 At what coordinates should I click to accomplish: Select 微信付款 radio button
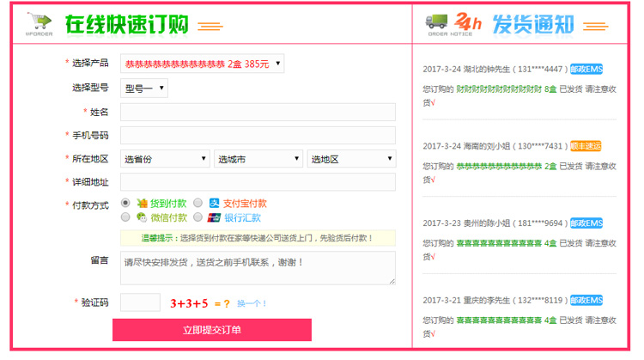[x=125, y=217]
